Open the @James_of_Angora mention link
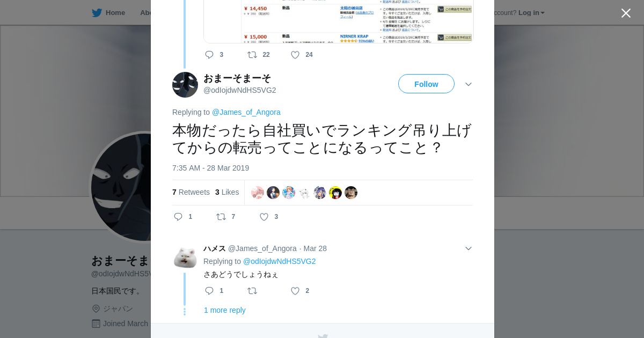Image resolution: width=644 pixels, height=338 pixels. click(x=246, y=112)
